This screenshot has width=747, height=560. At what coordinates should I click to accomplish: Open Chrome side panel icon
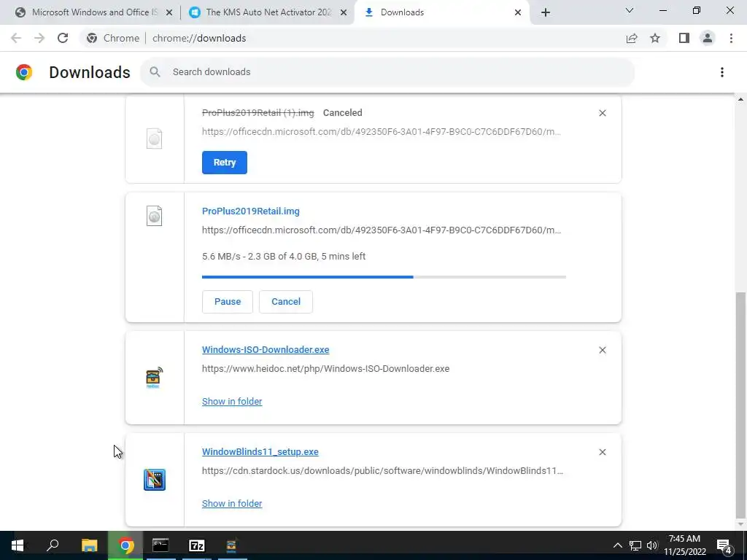tap(684, 38)
